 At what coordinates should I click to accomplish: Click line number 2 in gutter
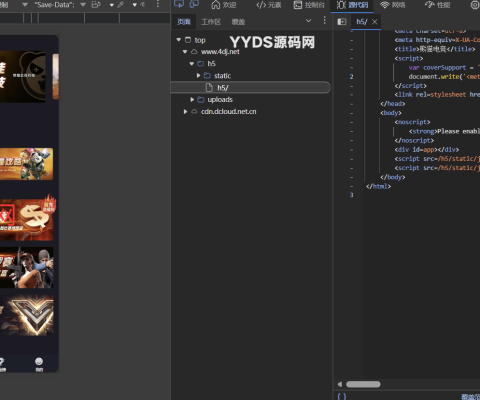pos(351,77)
